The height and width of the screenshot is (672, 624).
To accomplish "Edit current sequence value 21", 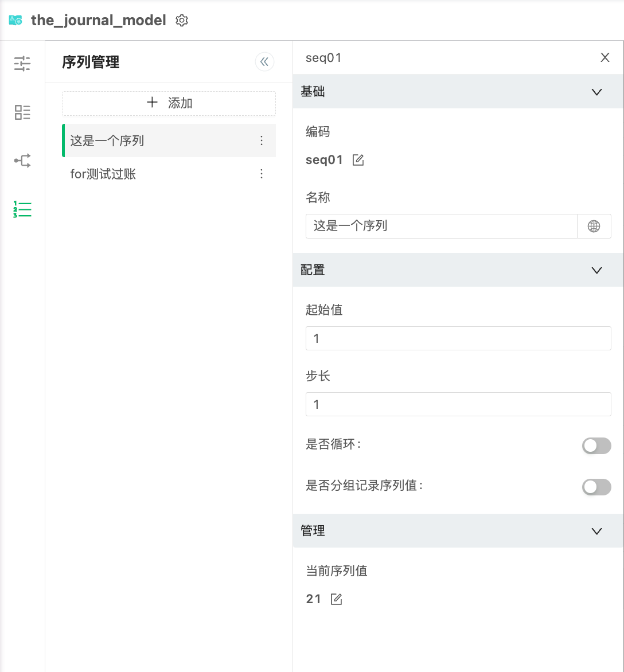I will [336, 600].
